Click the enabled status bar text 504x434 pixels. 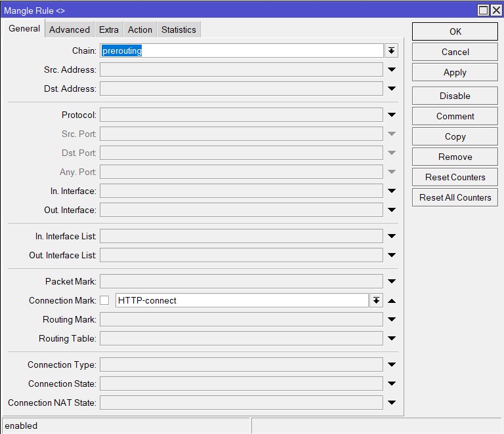(21, 425)
